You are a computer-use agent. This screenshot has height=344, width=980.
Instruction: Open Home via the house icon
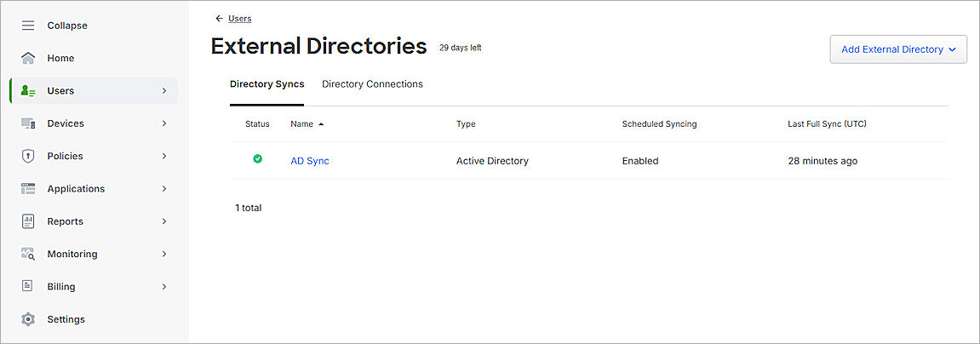click(x=28, y=58)
